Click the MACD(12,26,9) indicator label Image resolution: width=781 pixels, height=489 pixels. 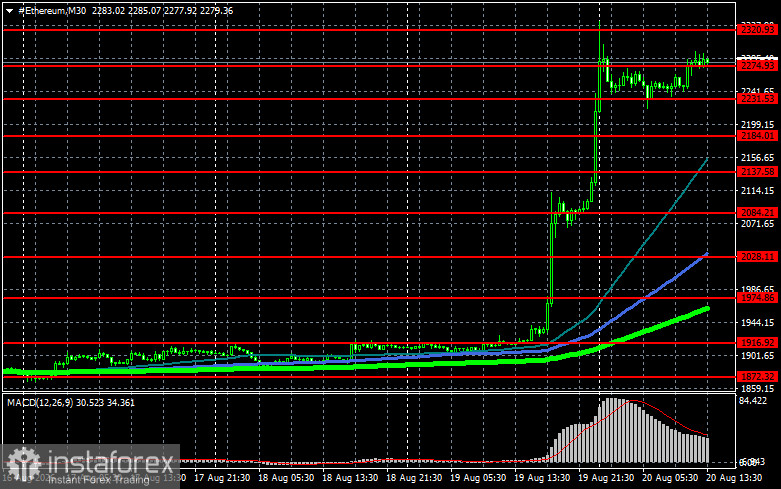40,402
